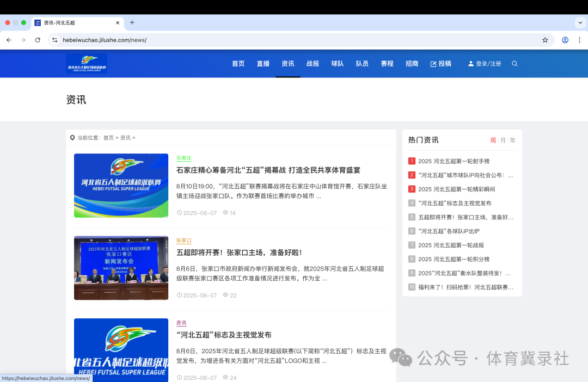
Task: Close the 资讯-河北五超 tab
Action: coord(118,23)
